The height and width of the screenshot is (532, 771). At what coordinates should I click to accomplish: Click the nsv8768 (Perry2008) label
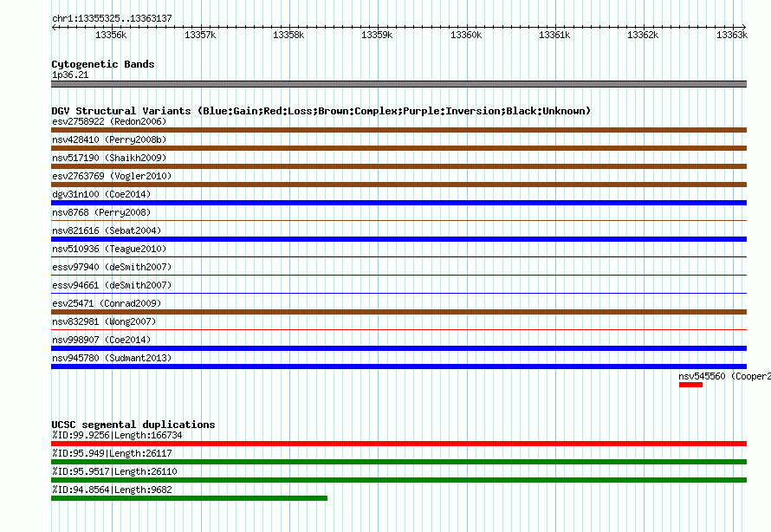pos(101,212)
